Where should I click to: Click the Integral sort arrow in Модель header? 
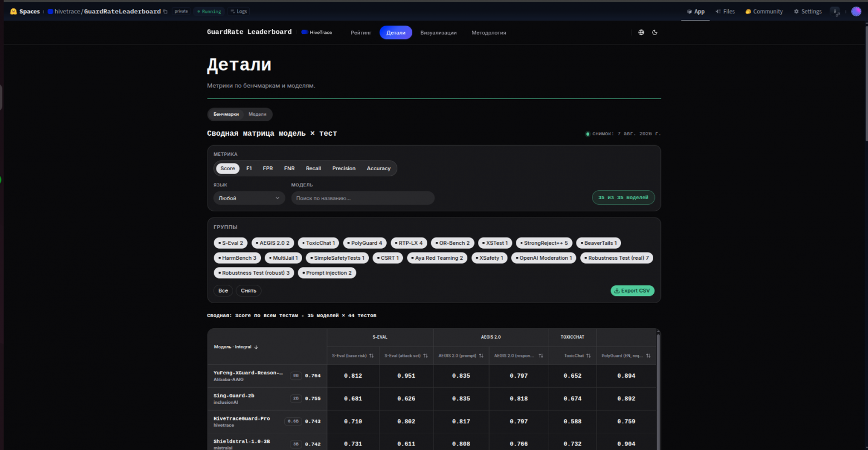(x=256, y=347)
